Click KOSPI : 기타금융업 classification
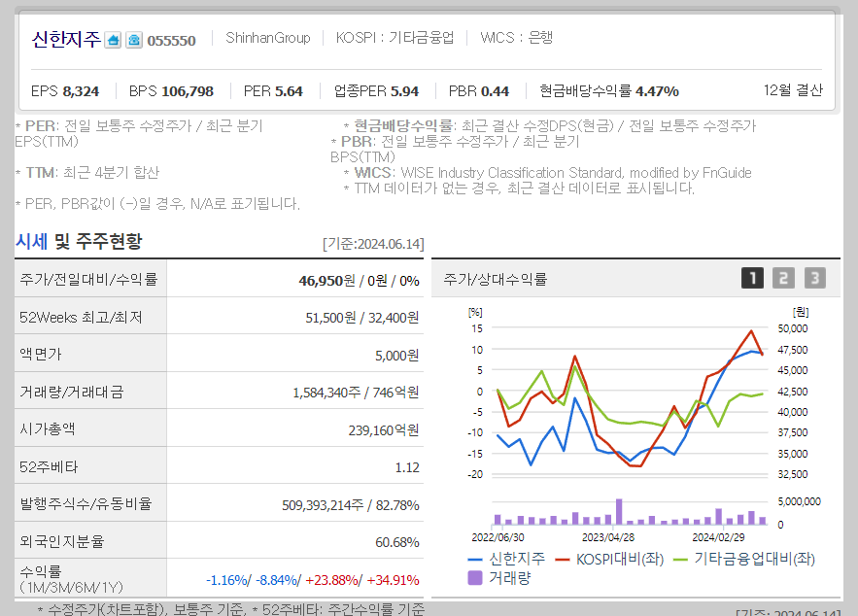This screenshot has height=616, width=858. tap(395, 38)
